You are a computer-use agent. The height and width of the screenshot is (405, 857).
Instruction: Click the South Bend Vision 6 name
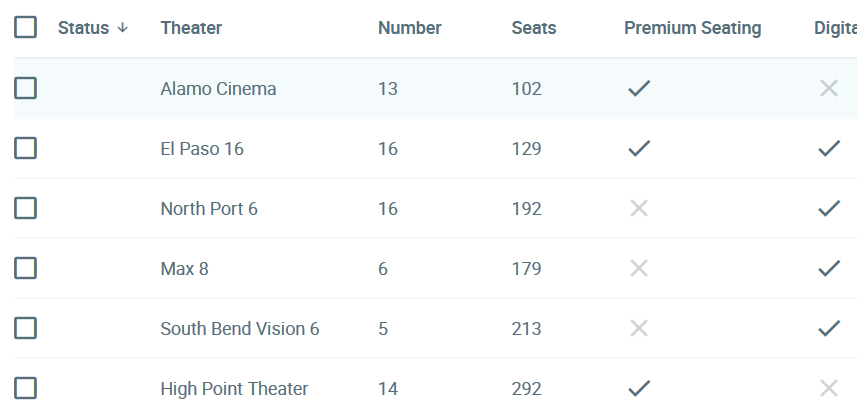pos(240,329)
